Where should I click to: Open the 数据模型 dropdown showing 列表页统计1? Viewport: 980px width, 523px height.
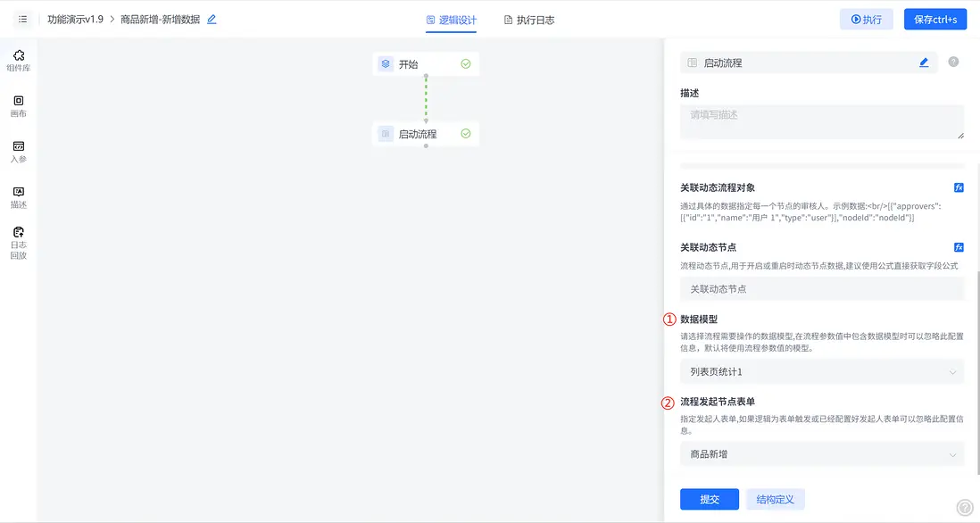[821, 372]
